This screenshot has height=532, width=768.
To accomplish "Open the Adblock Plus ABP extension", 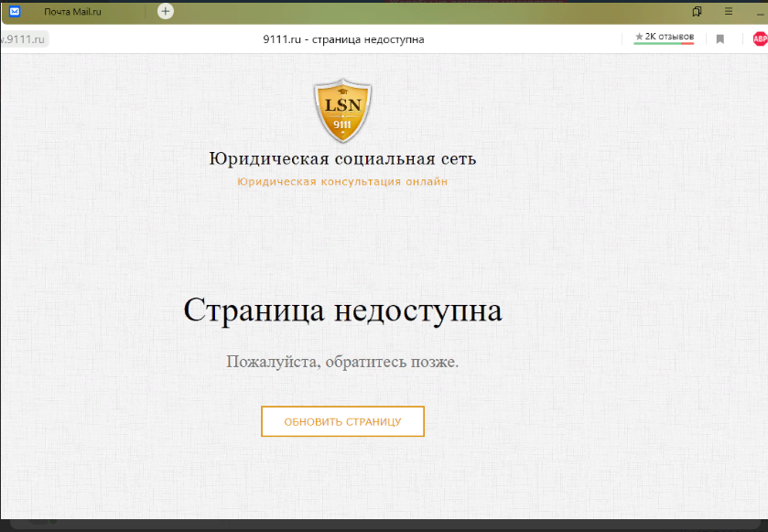I will click(x=759, y=39).
